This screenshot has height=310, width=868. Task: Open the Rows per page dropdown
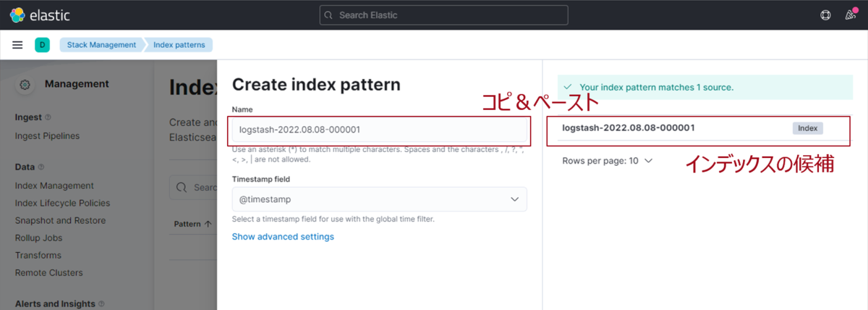point(607,161)
